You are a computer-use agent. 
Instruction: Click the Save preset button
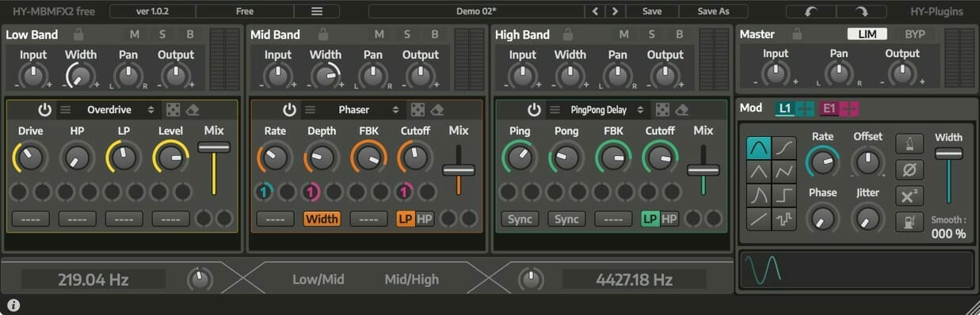tap(652, 11)
